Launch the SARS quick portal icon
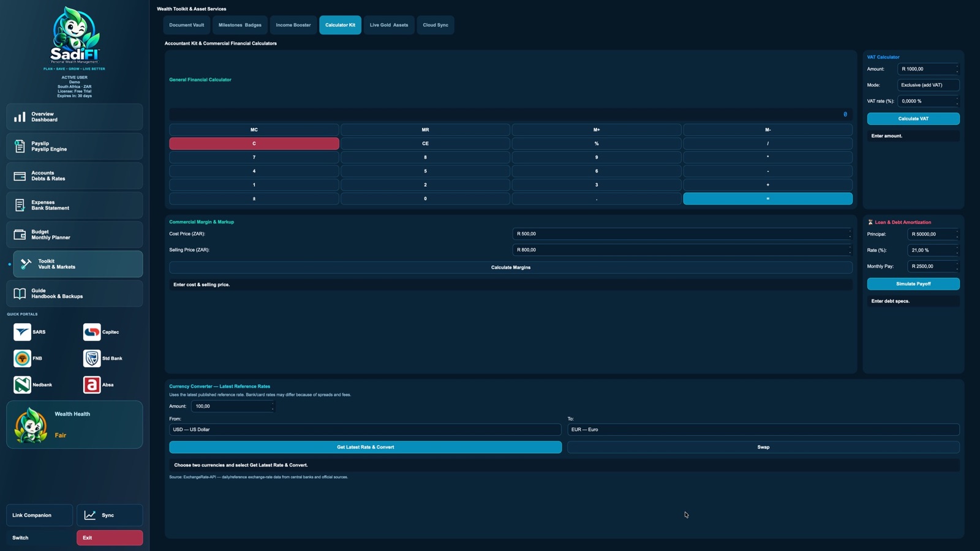 [22, 332]
